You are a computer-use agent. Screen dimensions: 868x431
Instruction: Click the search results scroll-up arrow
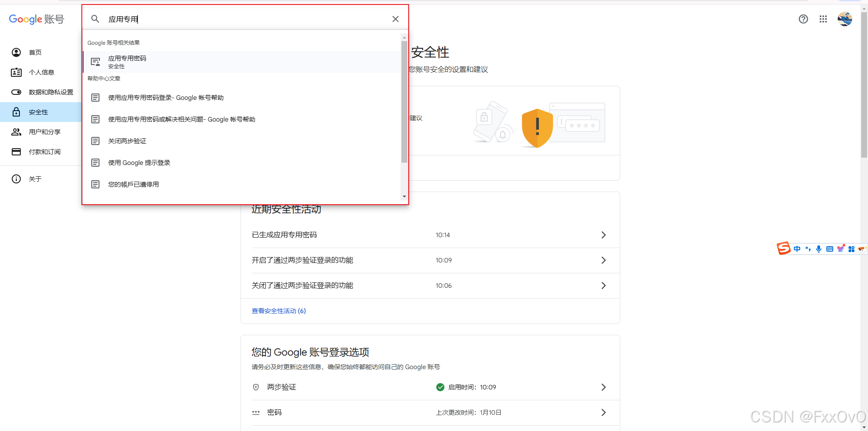click(404, 37)
